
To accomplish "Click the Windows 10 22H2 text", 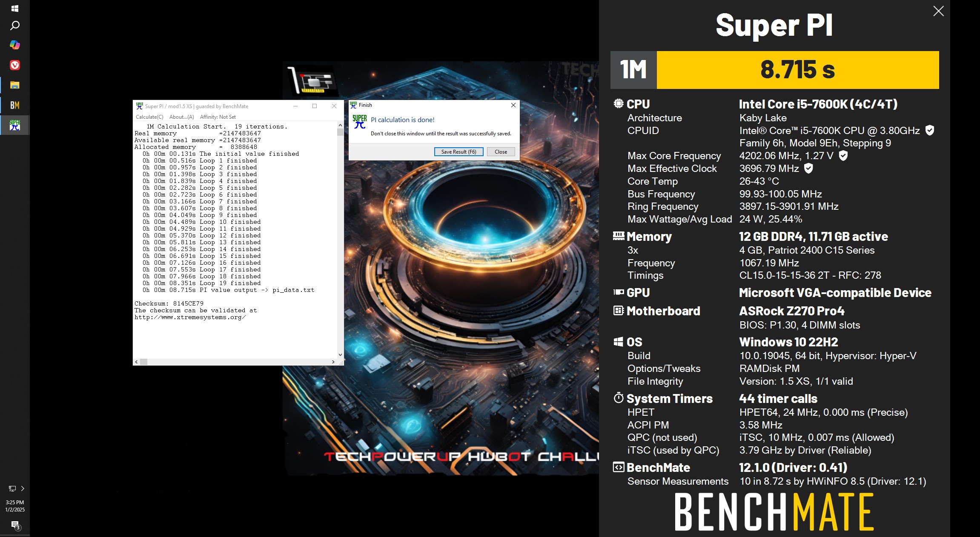I will pyautogui.click(x=788, y=342).
